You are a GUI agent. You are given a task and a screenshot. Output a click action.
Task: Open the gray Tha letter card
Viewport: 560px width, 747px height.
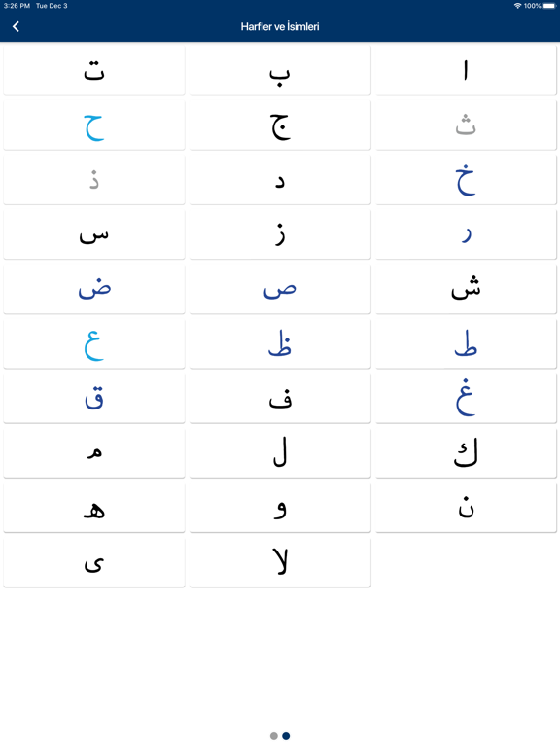pyautogui.click(x=466, y=125)
